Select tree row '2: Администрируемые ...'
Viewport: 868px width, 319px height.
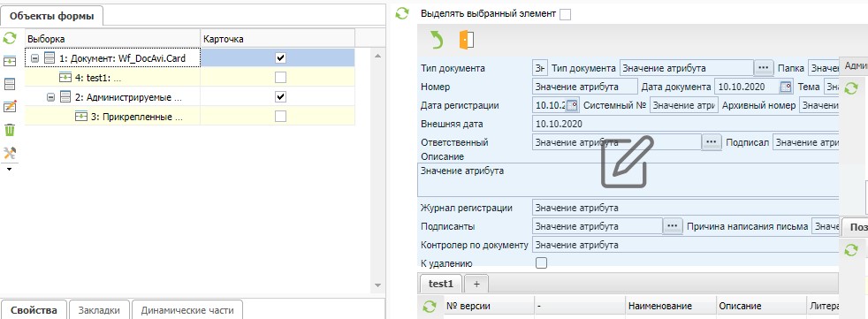click(x=189, y=97)
